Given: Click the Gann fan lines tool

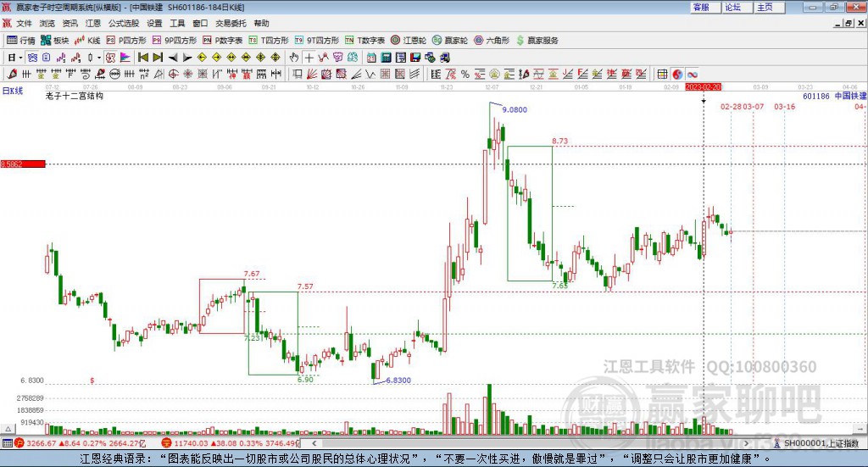Looking at the screenshot, I should click(311, 74).
